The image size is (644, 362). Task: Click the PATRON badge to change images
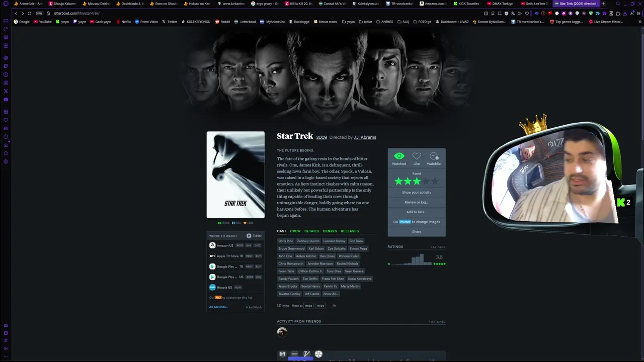405,222
